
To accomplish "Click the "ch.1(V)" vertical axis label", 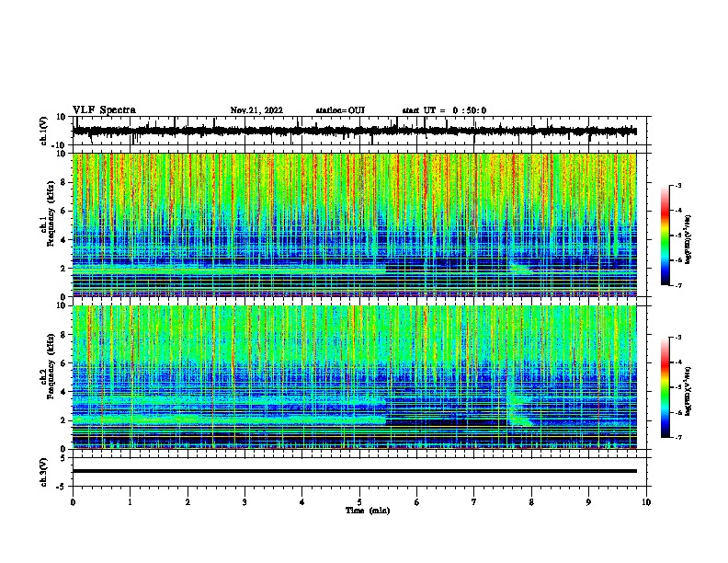I will coord(44,131).
